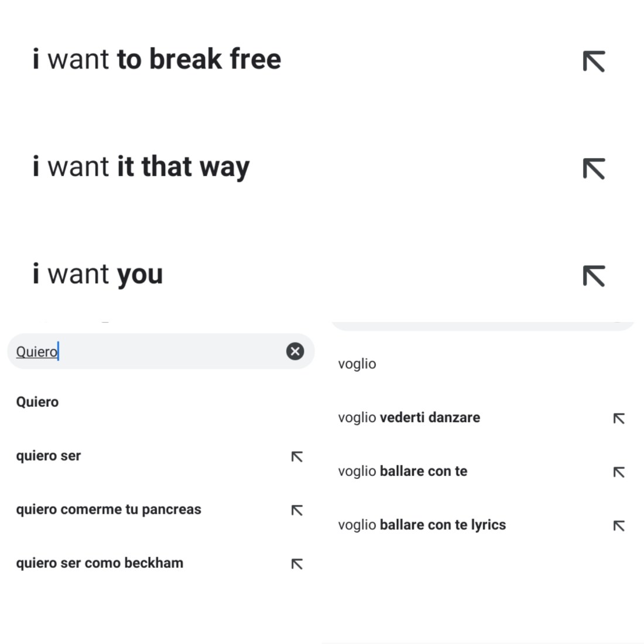This screenshot has width=644, height=644.
Task: Tap the arrow next to "quiero comerme tu pancreas"
Action: [x=297, y=511]
